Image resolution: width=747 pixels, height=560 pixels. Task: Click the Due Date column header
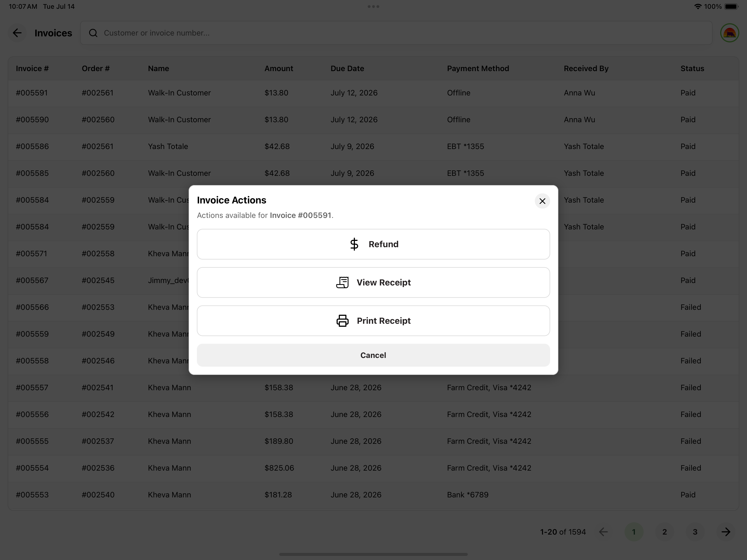click(x=347, y=68)
